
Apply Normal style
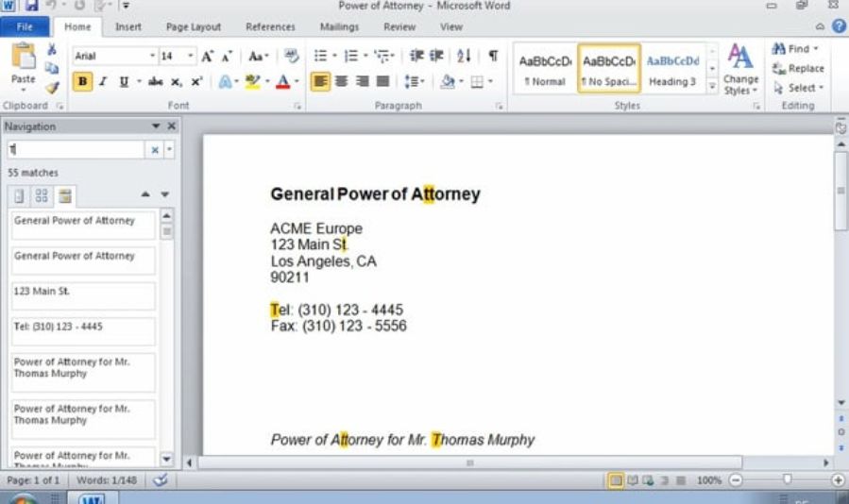point(545,69)
